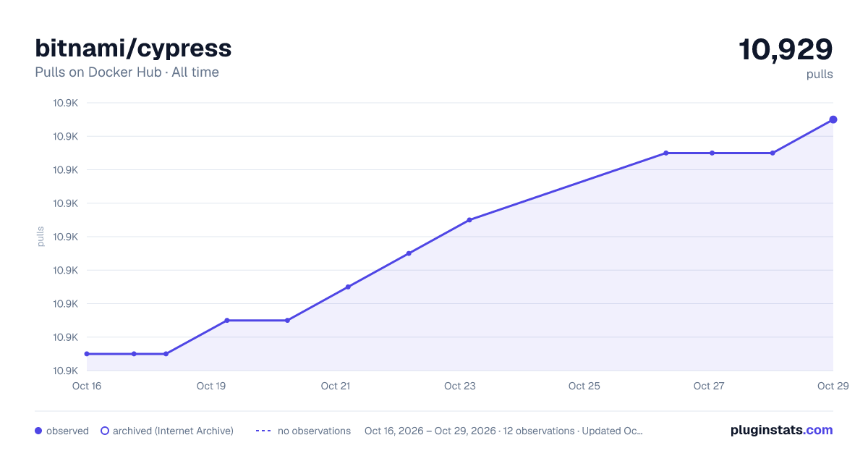The width and height of the screenshot is (868, 456).
Task: Click the observed legend label
Action: click(x=67, y=431)
